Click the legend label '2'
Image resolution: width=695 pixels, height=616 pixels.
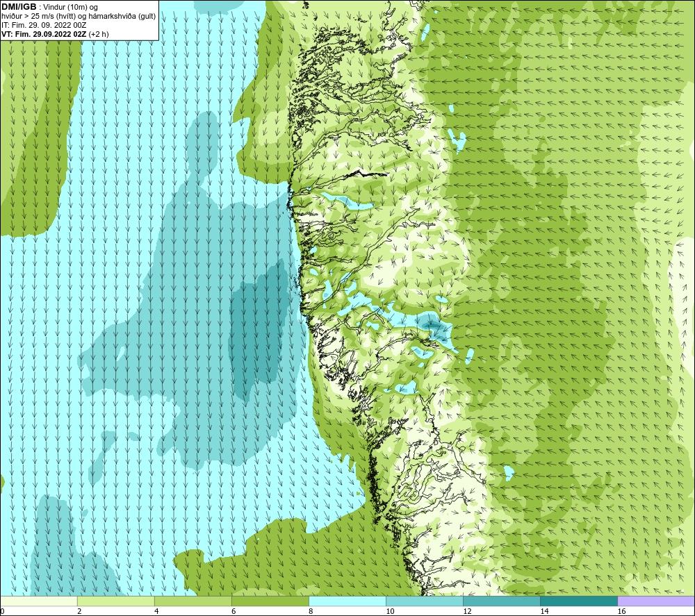click(79, 611)
